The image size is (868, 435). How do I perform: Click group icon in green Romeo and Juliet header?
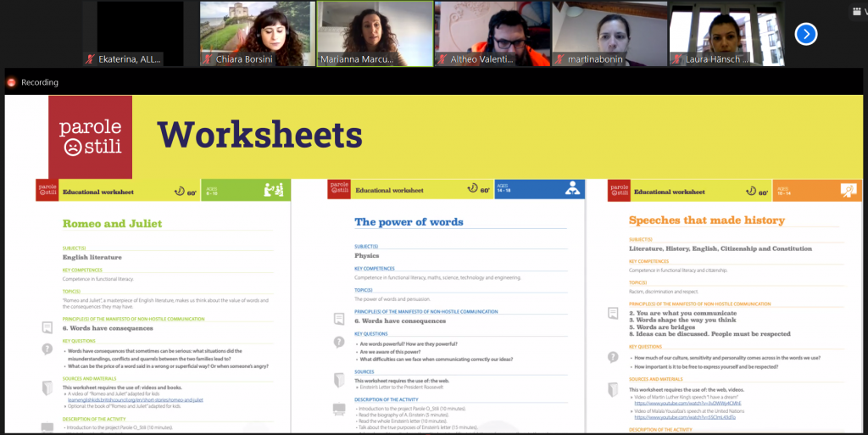coord(273,189)
